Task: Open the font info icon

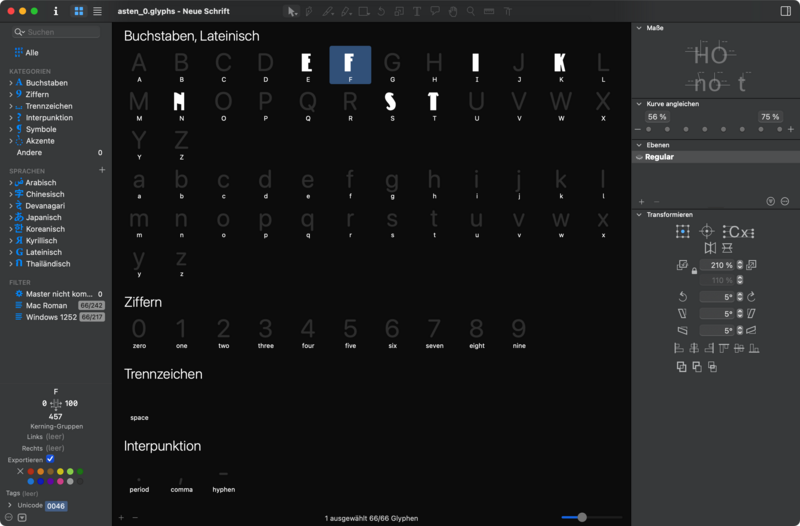Action: (56, 11)
